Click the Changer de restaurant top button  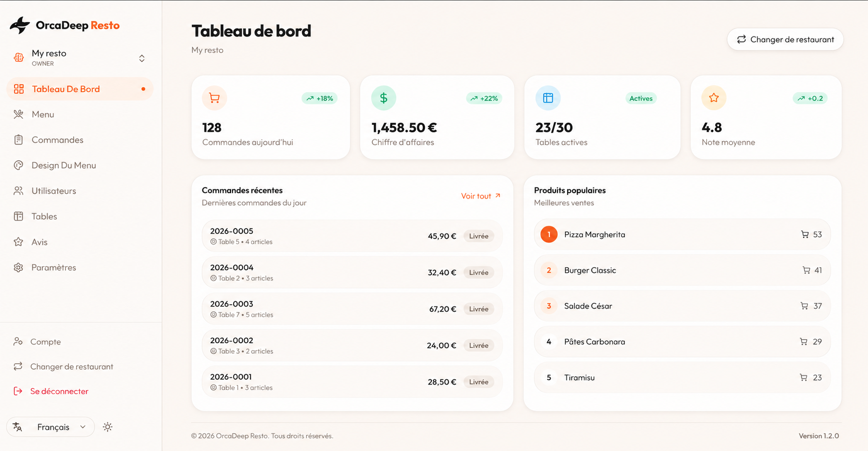pyautogui.click(x=785, y=39)
